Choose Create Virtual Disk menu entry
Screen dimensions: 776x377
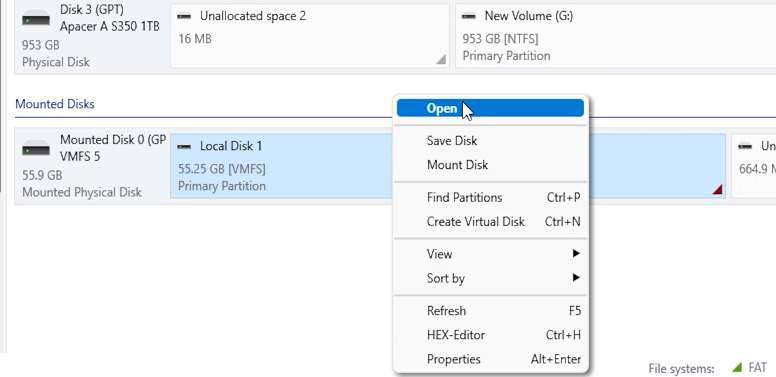[x=490, y=222]
